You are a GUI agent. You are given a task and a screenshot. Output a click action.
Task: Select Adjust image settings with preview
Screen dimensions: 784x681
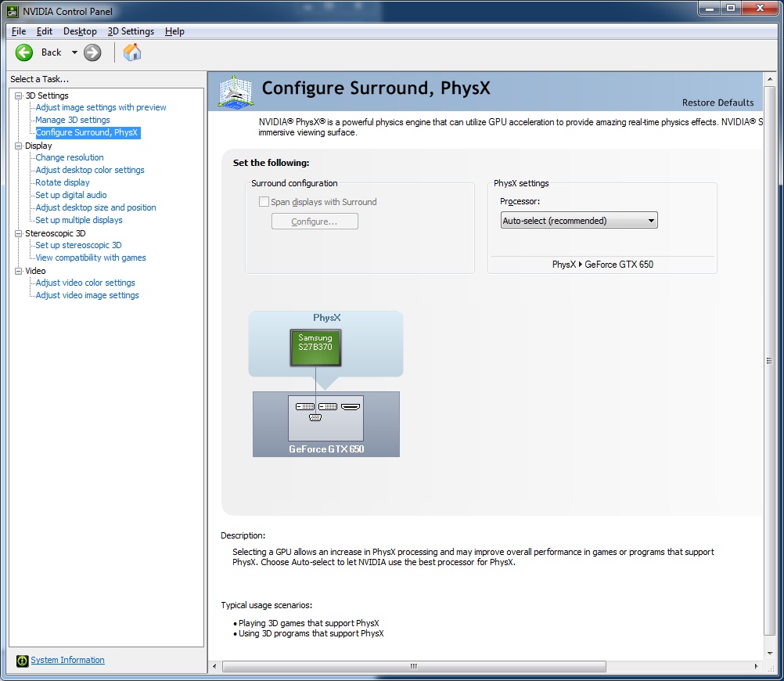pos(100,107)
